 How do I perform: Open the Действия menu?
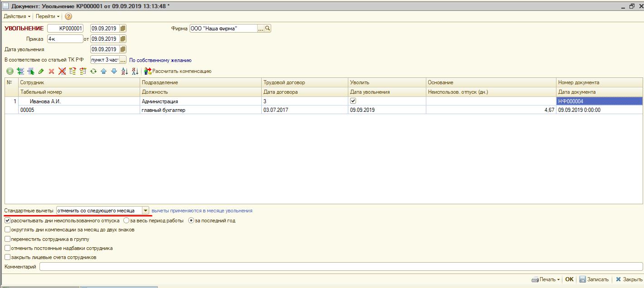coord(17,16)
